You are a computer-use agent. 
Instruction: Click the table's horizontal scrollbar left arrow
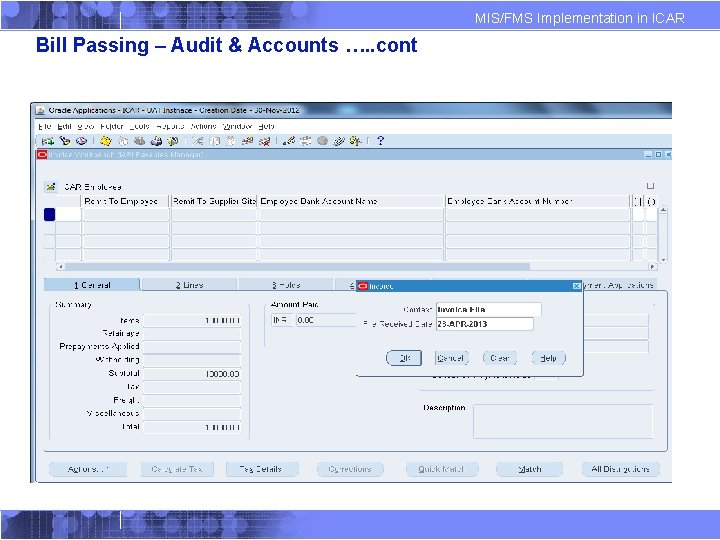click(x=60, y=267)
